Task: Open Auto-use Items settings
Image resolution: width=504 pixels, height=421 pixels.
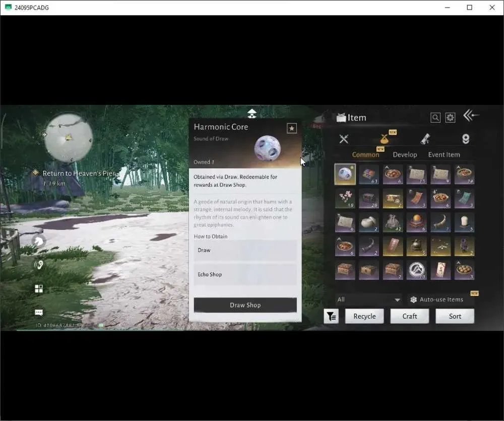Action: 437,299
